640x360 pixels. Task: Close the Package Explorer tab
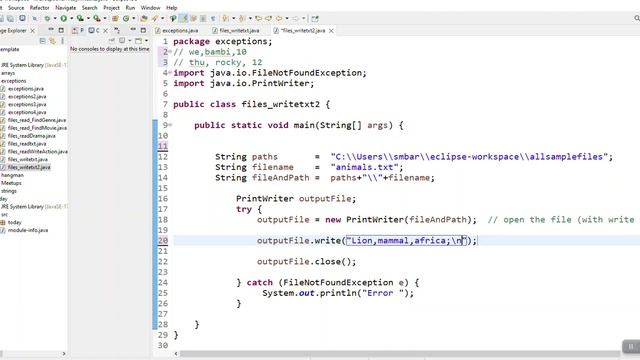[x=32, y=31]
